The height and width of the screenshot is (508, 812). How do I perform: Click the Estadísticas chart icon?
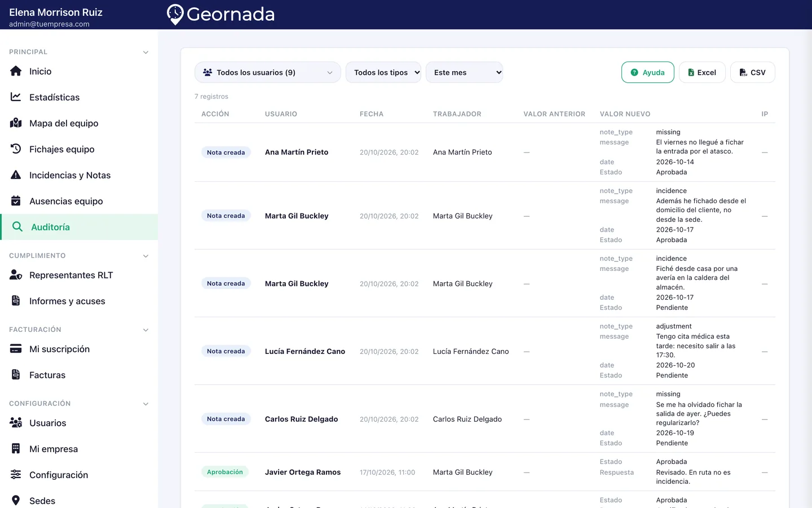pos(16,97)
